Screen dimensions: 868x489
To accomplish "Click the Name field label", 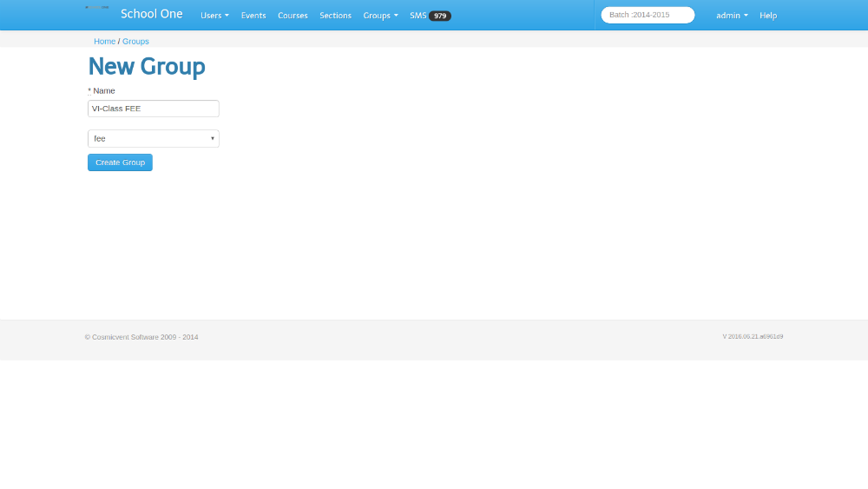I will coord(103,90).
